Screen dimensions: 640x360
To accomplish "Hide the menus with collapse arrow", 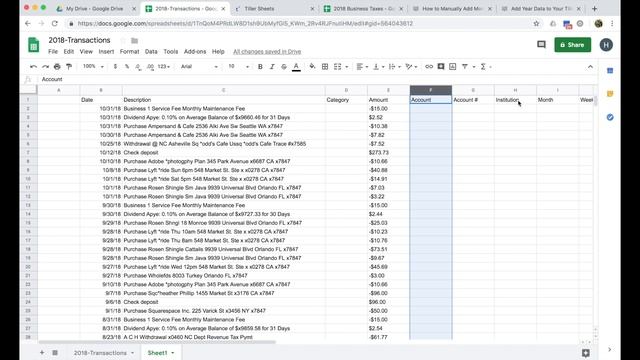I will (x=590, y=67).
